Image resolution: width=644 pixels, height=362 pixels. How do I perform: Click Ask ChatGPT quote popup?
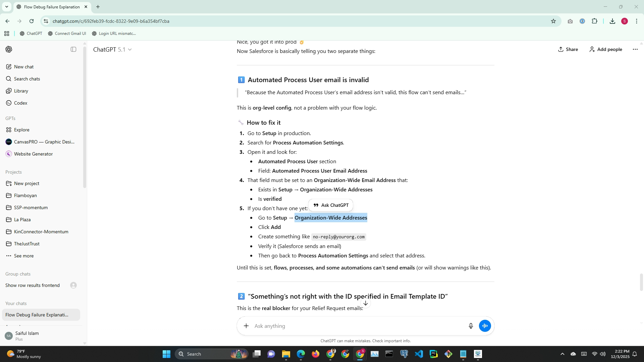point(331,205)
